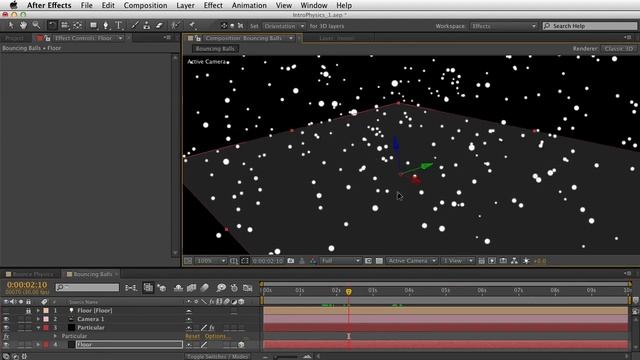Click the Brainstorm icon in timeline
640x360 pixels.
[221, 288]
